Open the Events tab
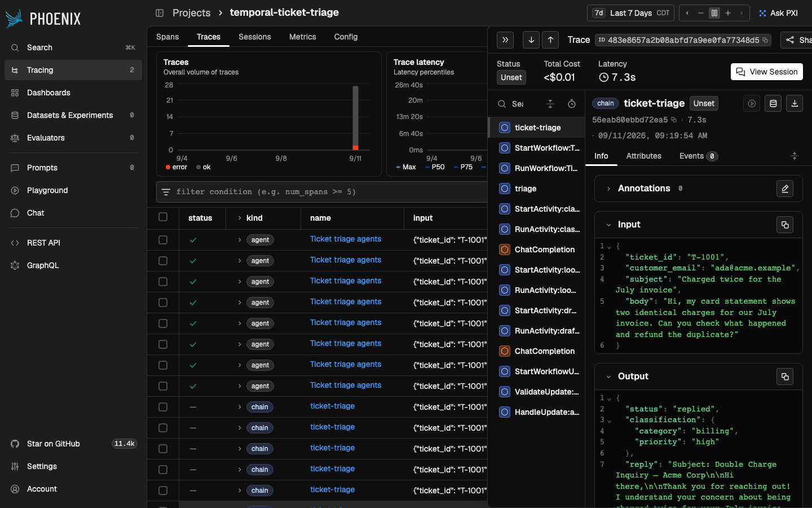Screen dimensions: 812x508 pos(699,156)
